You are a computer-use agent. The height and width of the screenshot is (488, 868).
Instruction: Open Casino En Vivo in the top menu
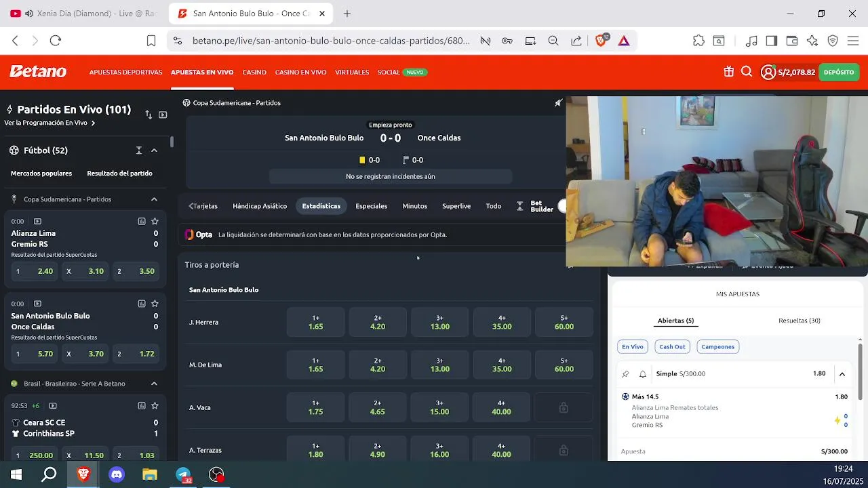(x=300, y=72)
